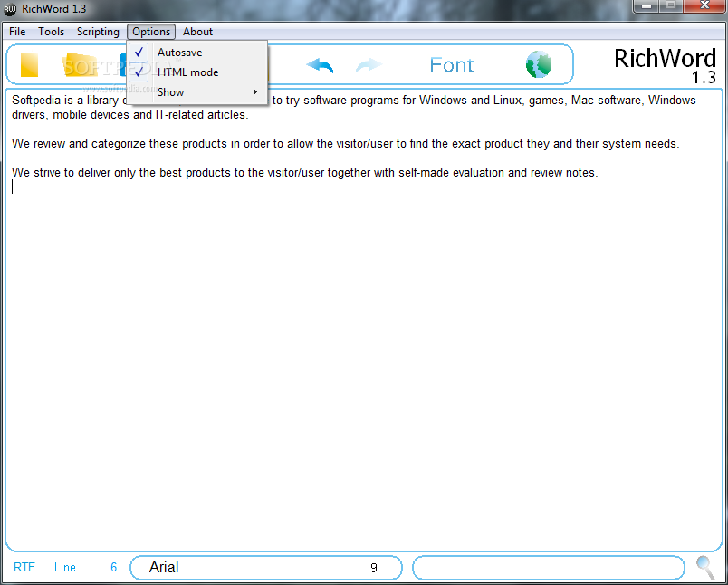This screenshot has height=585, width=728.
Task: Click the green globe icon
Action: (539, 64)
